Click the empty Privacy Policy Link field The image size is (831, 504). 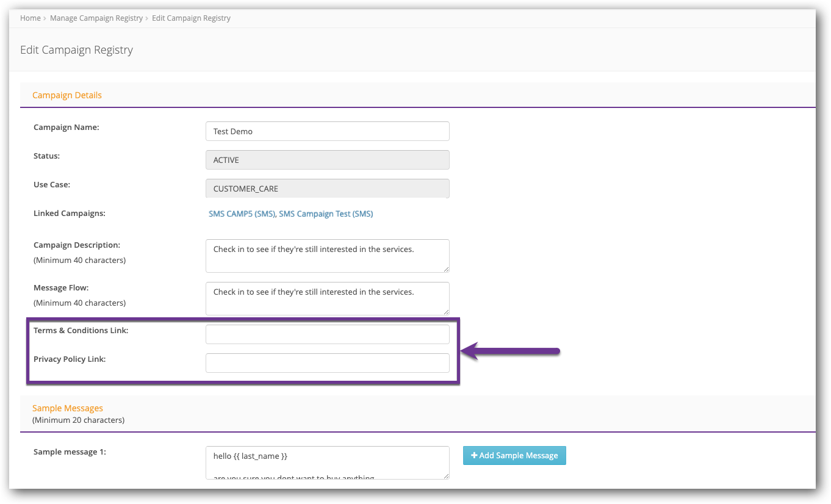tap(327, 362)
